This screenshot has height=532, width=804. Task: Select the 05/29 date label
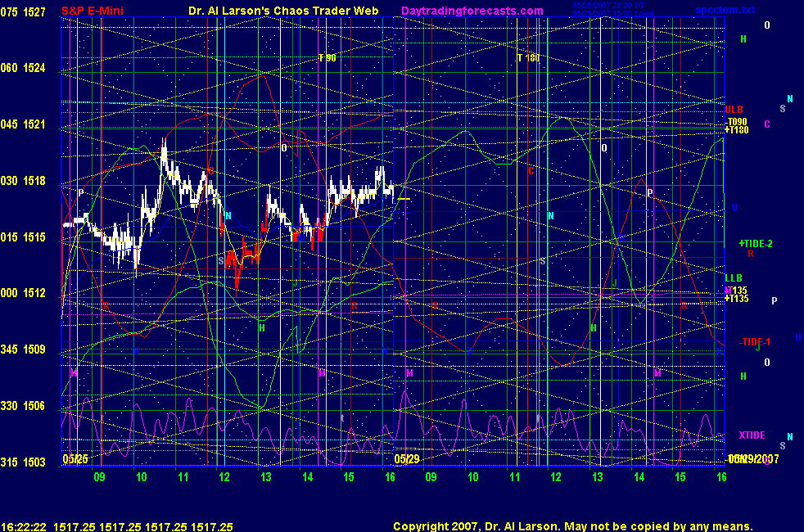point(407,458)
